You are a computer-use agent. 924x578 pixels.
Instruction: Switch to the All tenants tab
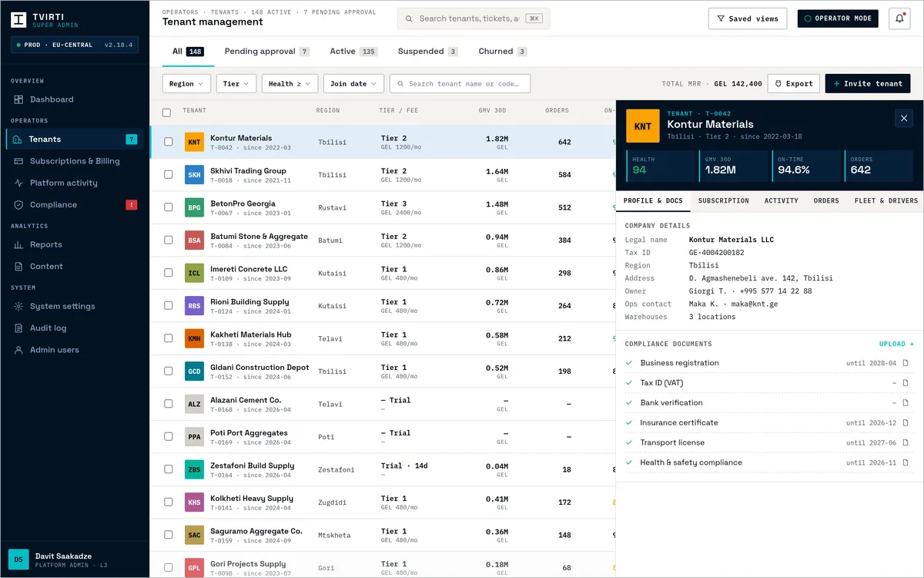[x=188, y=52]
